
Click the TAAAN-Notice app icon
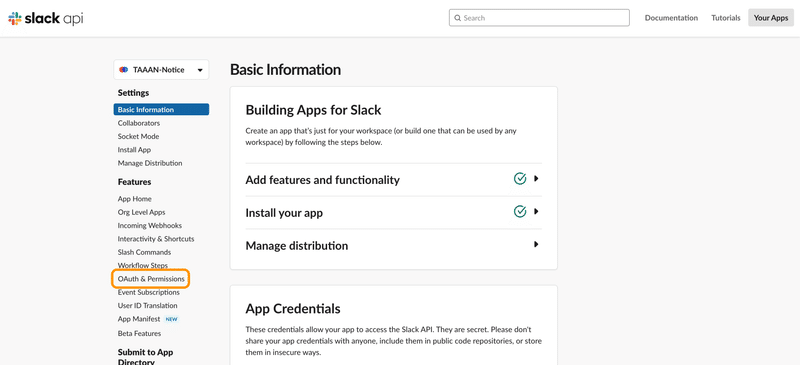123,70
